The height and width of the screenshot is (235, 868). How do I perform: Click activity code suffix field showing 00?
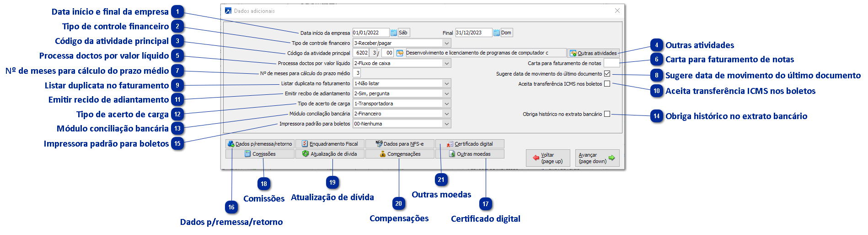(387, 53)
